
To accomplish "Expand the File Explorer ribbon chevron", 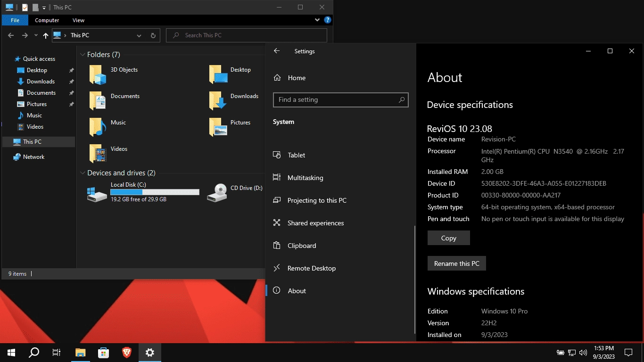I will point(317,20).
